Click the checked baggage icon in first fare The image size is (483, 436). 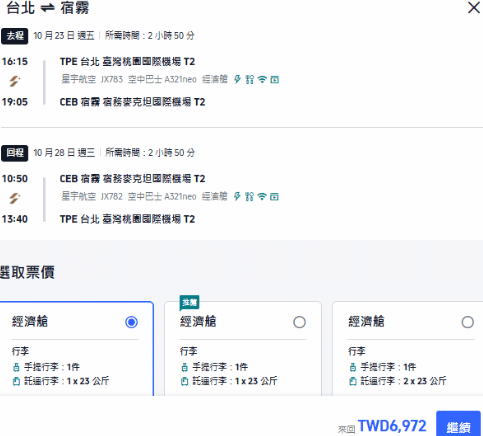[x=16, y=381]
